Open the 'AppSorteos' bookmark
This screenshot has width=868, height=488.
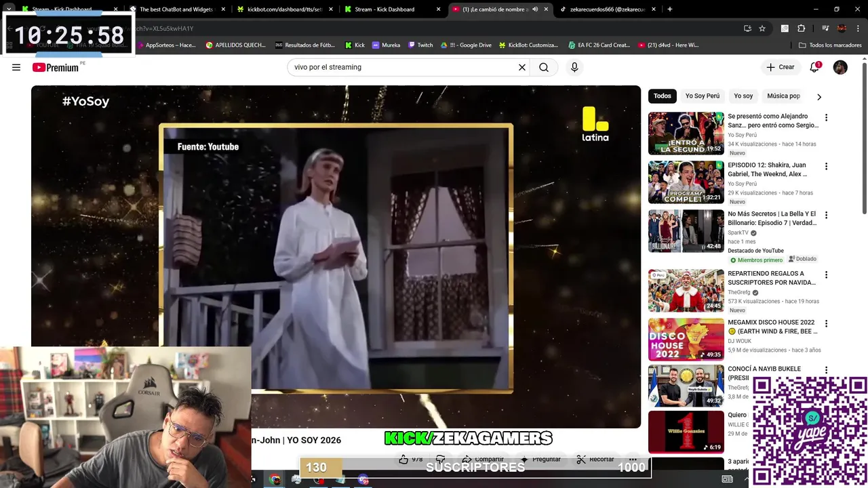coord(166,45)
